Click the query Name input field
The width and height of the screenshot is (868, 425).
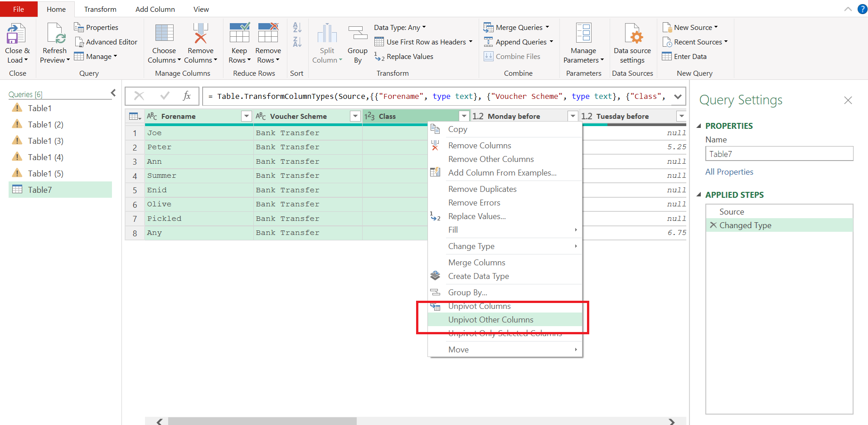pos(779,154)
